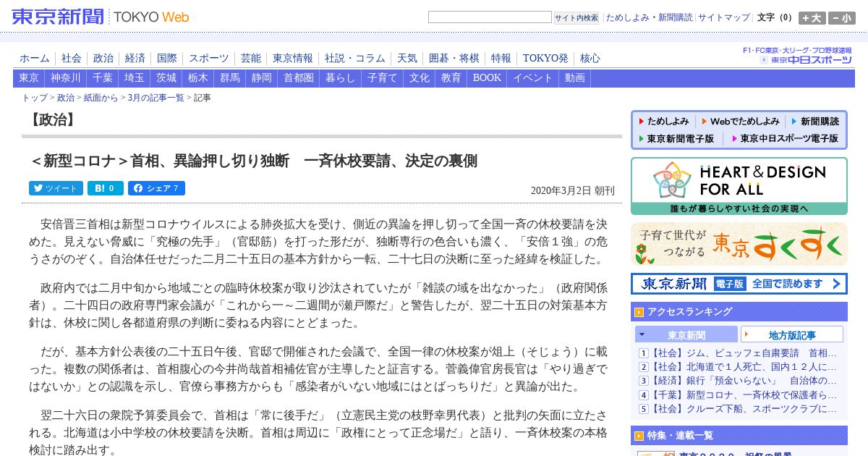The height and width of the screenshot is (456, 868).
Task: Select 群馬 in regional bar
Action: 230,78
